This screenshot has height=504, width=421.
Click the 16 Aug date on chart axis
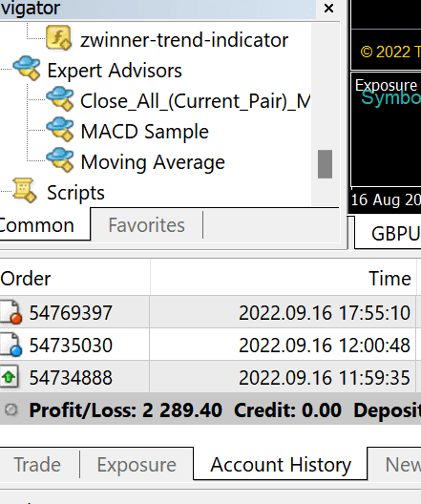pos(386,199)
